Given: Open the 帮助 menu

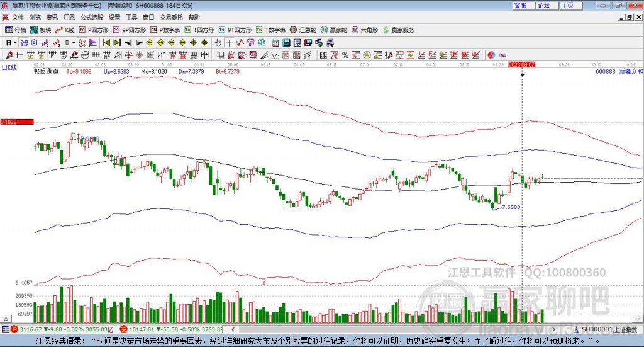Looking at the screenshot, I should pyautogui.click(x=194, y=17).
